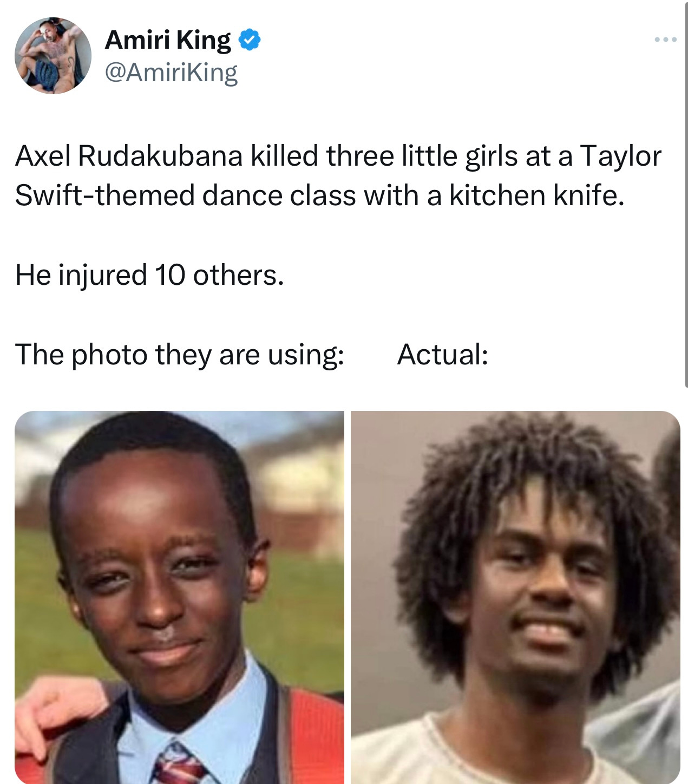Click the "He injured 10 others." line
688x784 pixels.
[149, 275]
